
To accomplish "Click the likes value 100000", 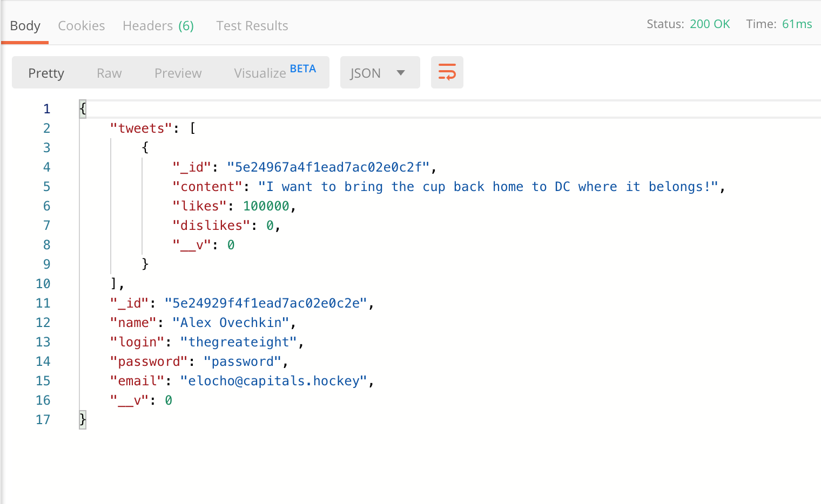I will coord(266,206).
